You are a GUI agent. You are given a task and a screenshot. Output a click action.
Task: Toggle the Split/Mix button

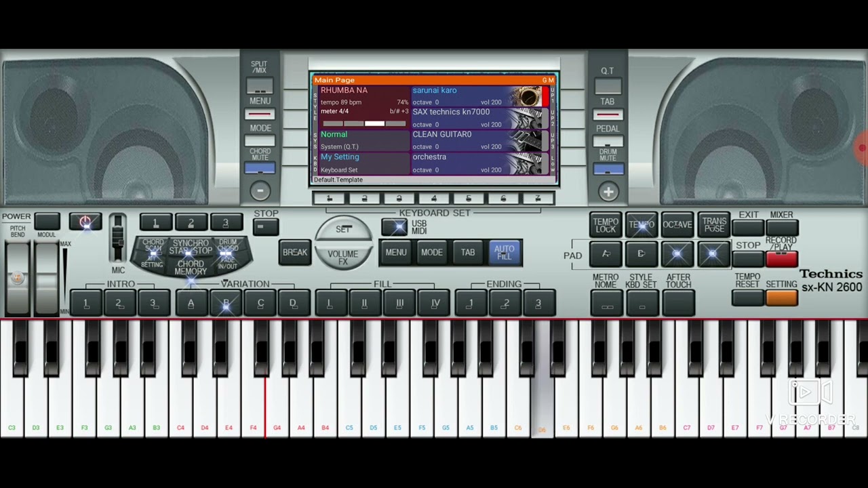click(x=260, y=87)
